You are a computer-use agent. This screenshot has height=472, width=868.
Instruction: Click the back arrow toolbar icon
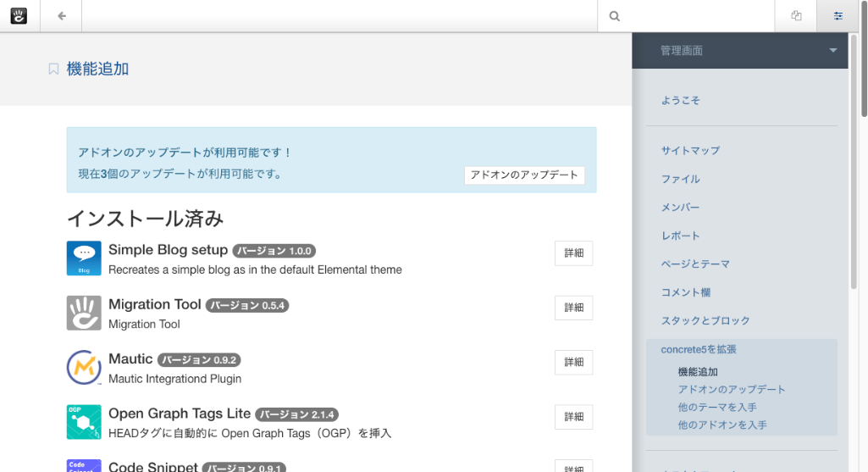click(62, 16)
